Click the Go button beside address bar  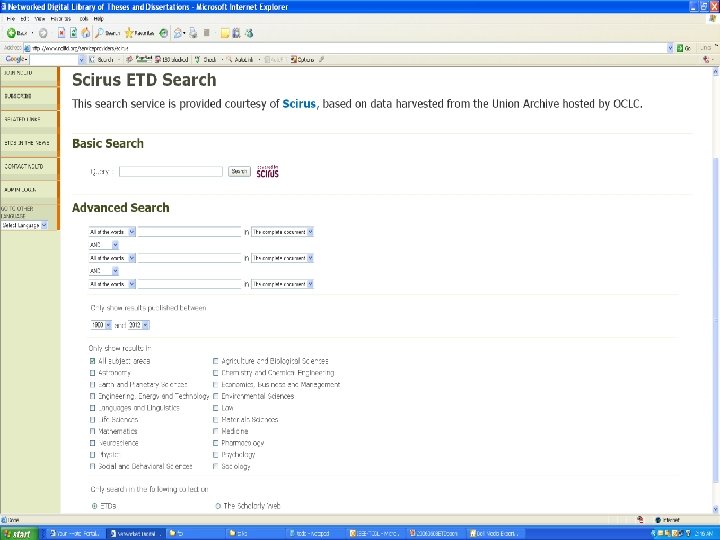(684, 48)
